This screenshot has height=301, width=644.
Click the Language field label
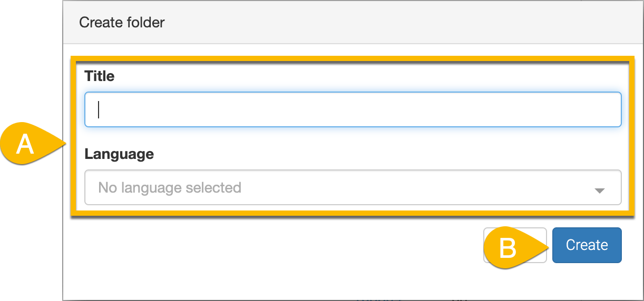pos(119,154)
